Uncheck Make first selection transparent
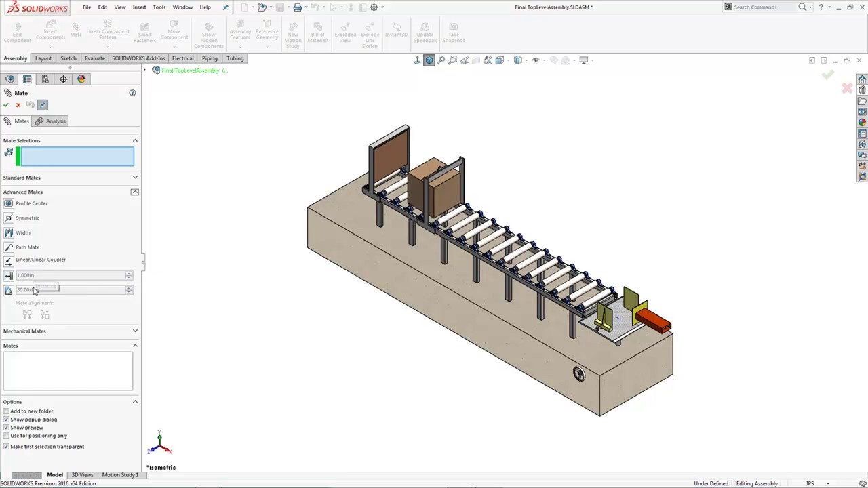The width and height of the screenshot is (868, 488). 6,447
